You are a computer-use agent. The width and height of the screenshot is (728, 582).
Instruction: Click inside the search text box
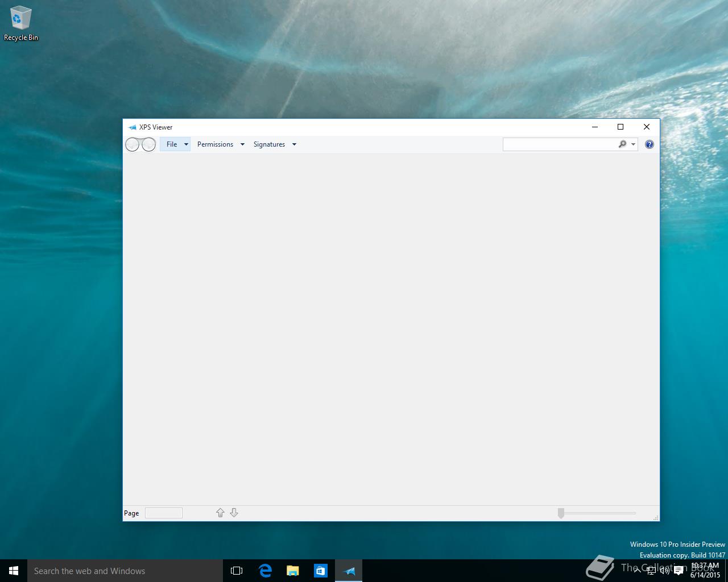click(560, 144)
